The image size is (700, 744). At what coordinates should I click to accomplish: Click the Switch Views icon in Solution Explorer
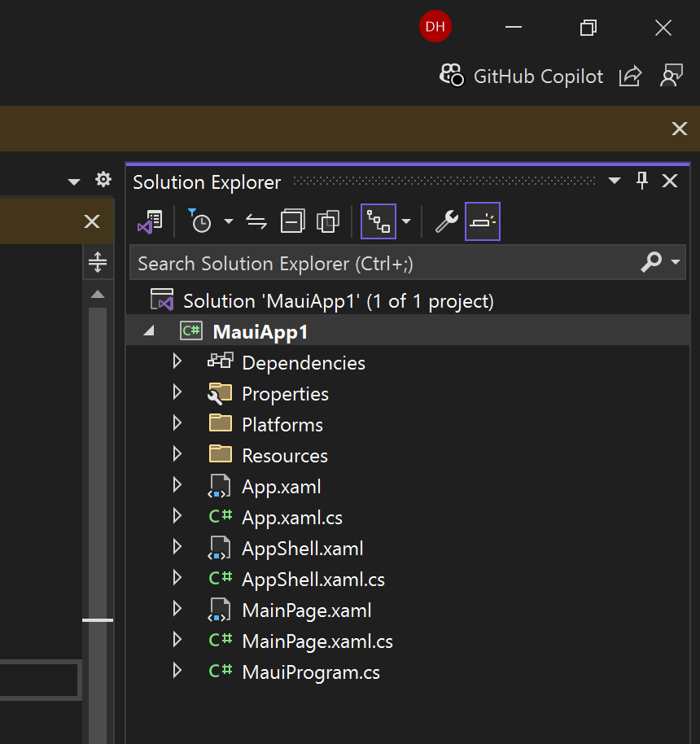150,221
